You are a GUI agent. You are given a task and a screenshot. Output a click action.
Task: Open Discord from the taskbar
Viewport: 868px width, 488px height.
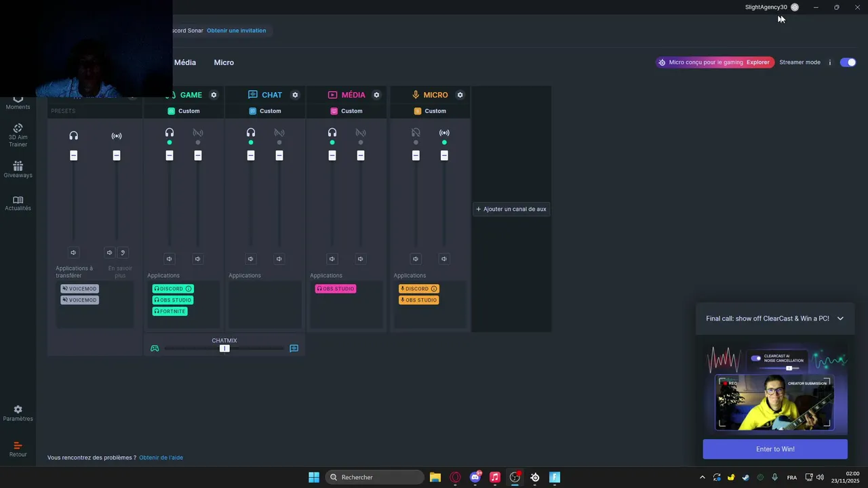[x=475, y=477]
